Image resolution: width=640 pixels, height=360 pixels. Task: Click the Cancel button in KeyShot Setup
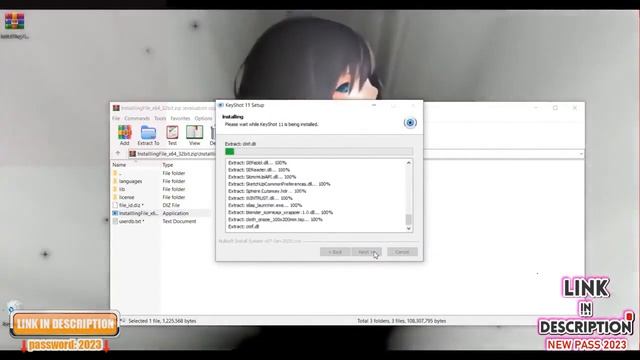tap(402, 252)
